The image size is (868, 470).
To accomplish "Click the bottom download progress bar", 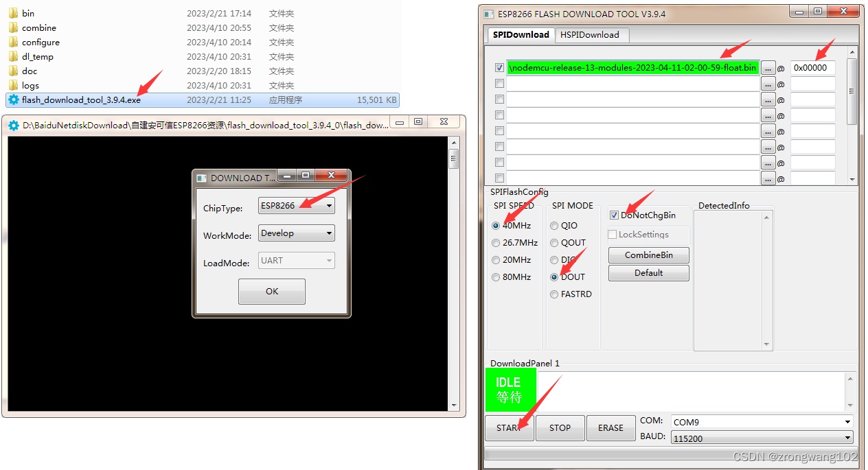I will (x=670, y=454).
